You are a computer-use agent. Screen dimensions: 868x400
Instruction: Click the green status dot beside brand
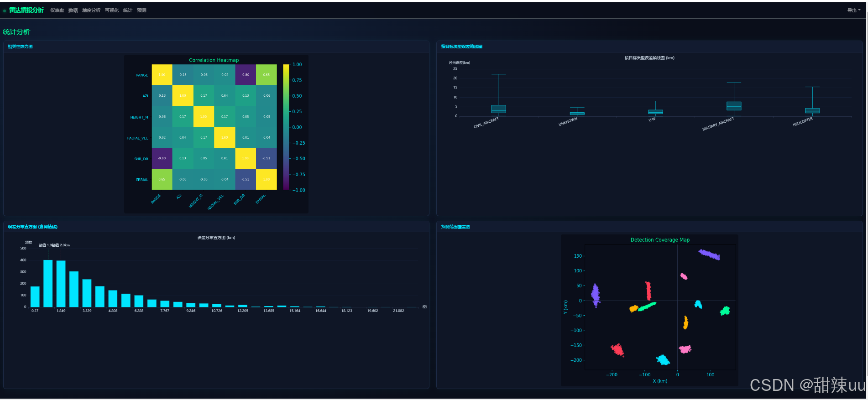[x=5, y=10]
